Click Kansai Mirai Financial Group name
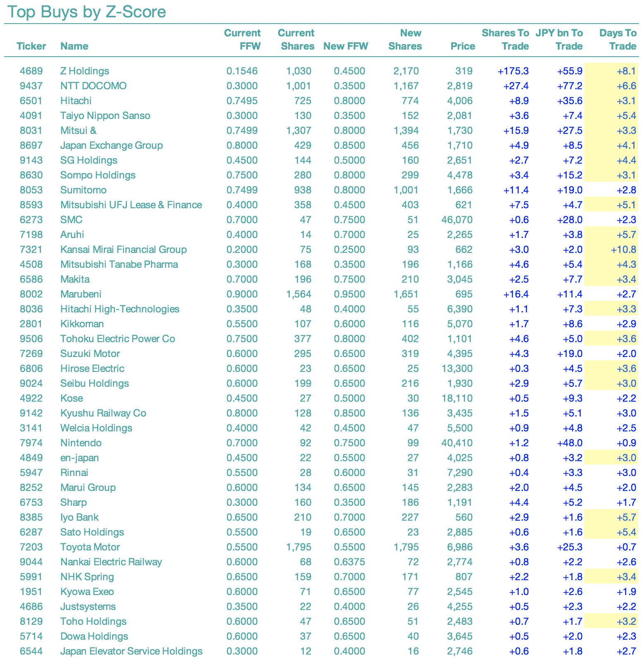 click(124, 250)
